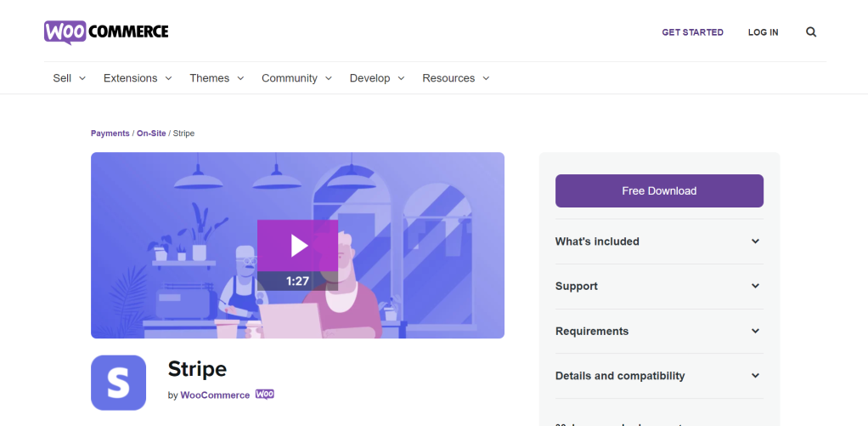Click the Free Download button
The width and height of the screenshot is (868, 426).
click(659, 191)
